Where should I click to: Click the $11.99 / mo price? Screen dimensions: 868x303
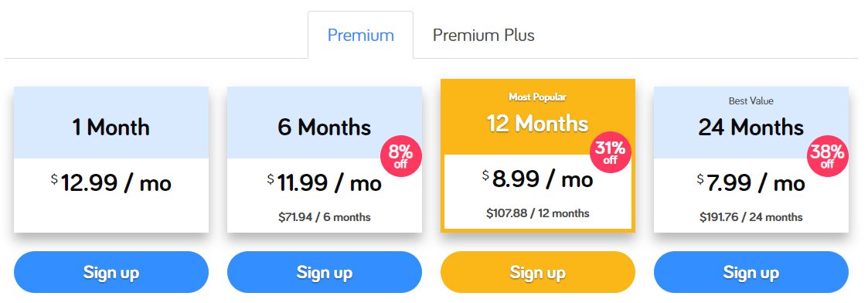(x=325, y=182)
